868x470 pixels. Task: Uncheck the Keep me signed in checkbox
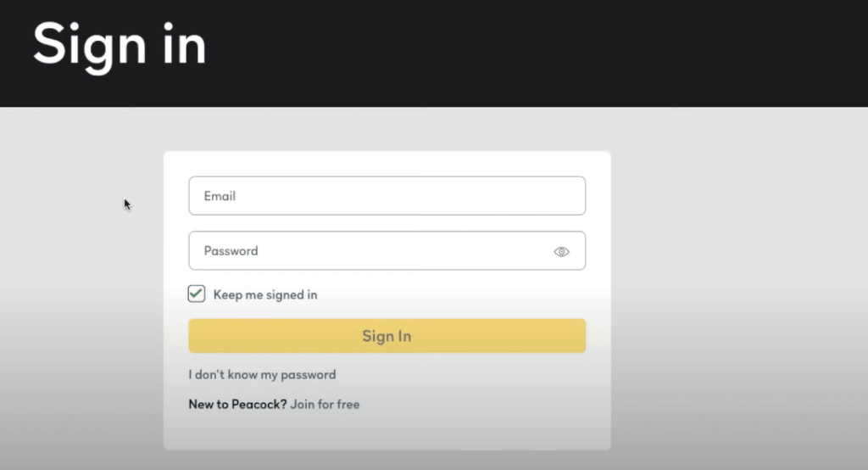[x=196, y=294]
